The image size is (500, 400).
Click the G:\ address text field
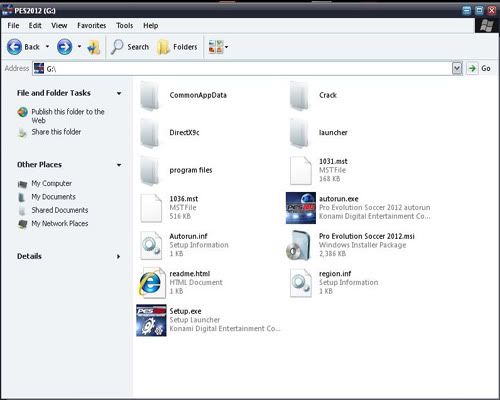click(248, 69)
